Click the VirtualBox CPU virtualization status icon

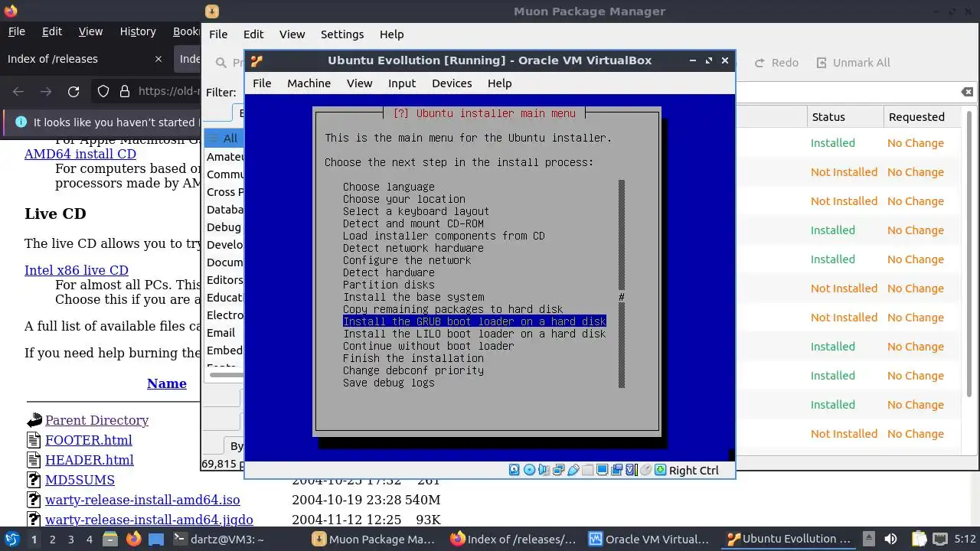click(631, 470)
